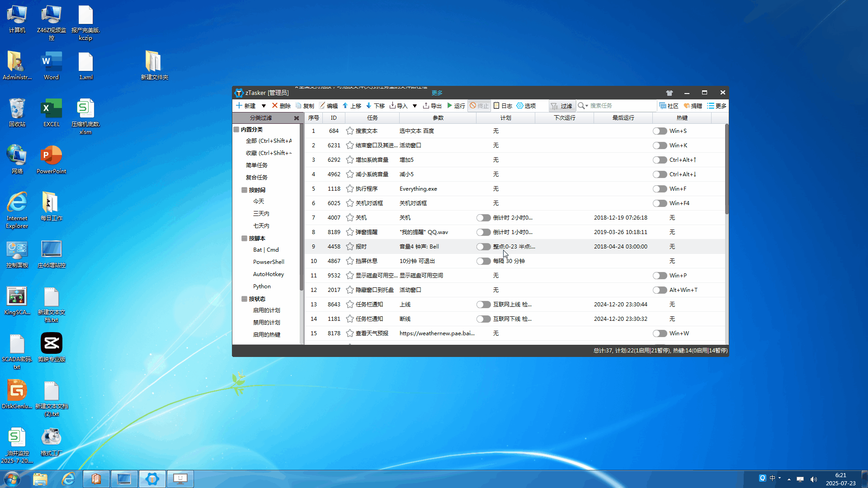Sort by the 下次运行 column header
This screenshot has width=868, height=488.
click(564, 118)
